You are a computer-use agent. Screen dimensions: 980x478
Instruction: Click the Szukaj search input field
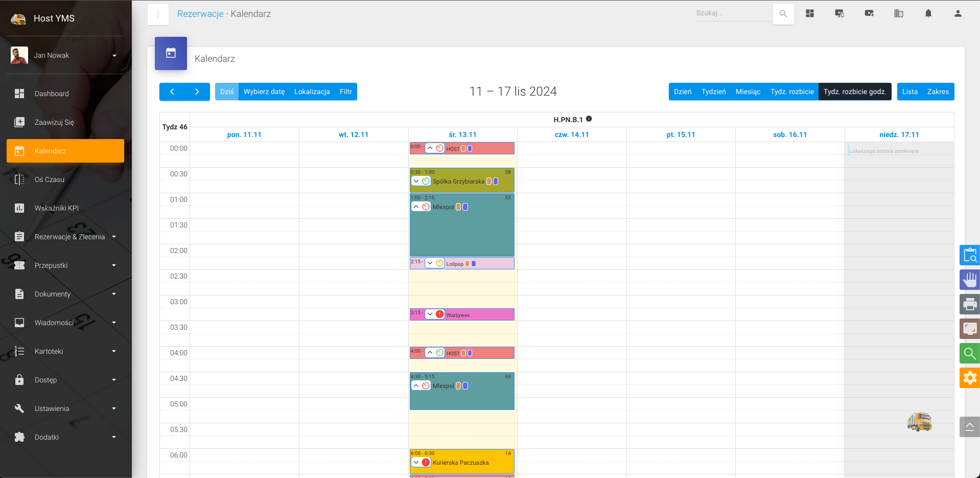tap(732, 13)
